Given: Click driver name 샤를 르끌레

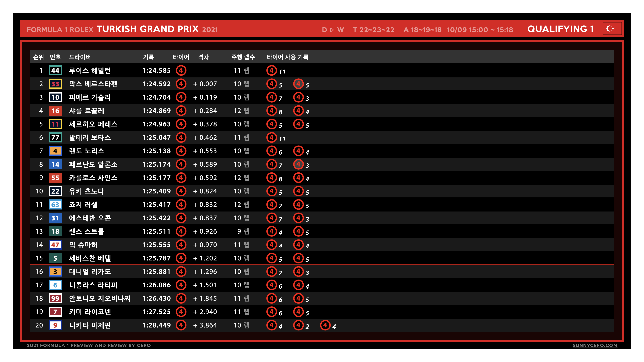Looking at the screenshot, I should [87, 111].
